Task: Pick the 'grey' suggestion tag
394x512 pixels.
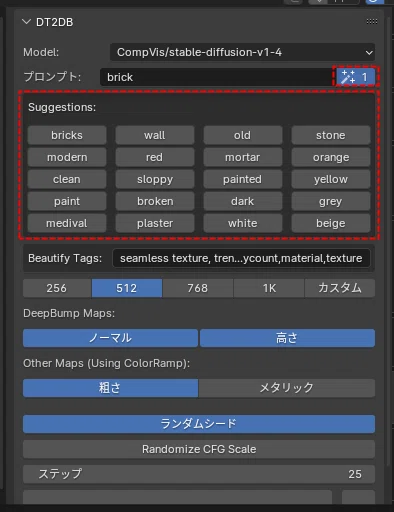Action: point(331,201)
